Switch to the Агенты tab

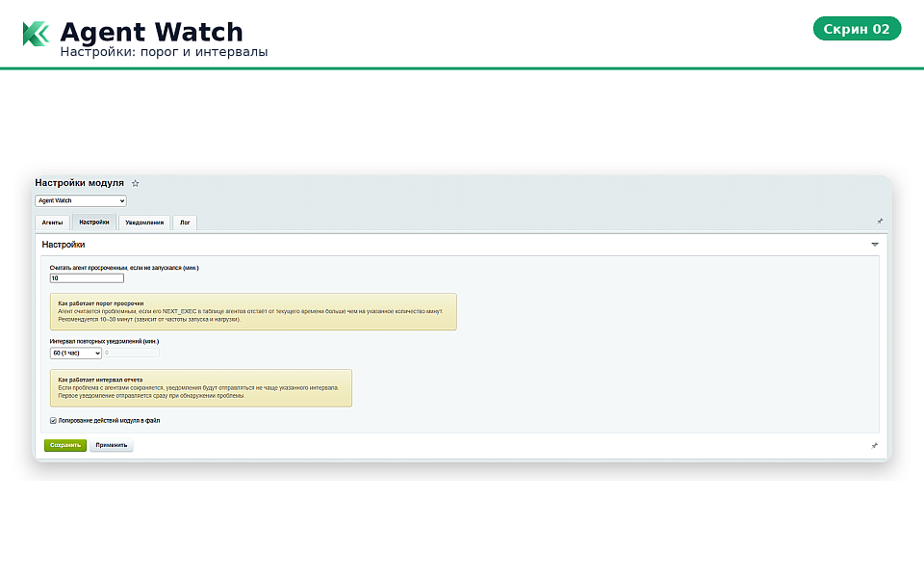53,223
